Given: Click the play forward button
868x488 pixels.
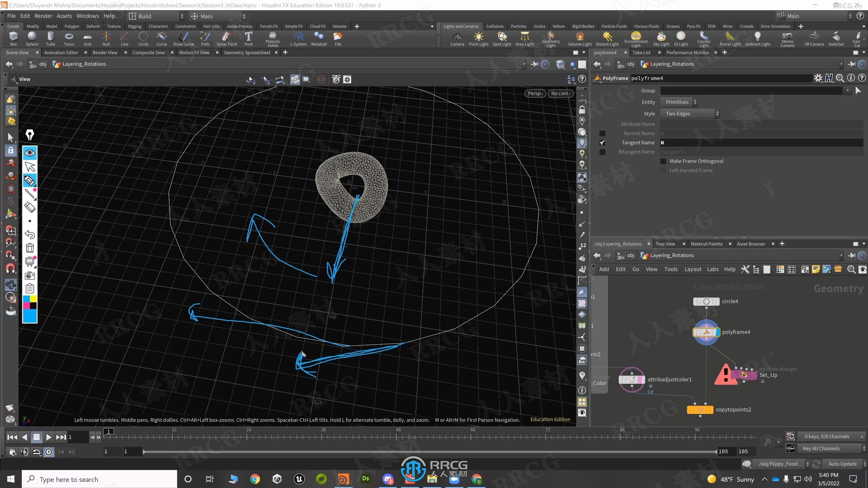Looking at the screenshot, I should (48, 437).
